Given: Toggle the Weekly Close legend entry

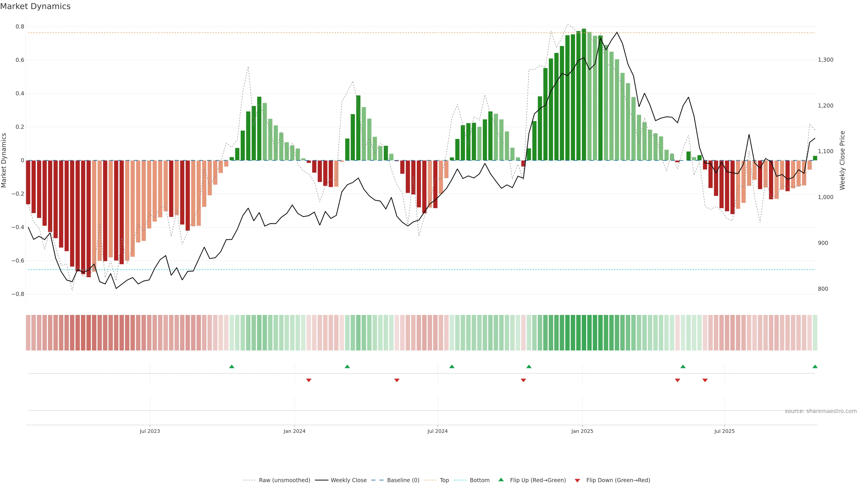Looking at the screenshot, I should coord(348,480).
